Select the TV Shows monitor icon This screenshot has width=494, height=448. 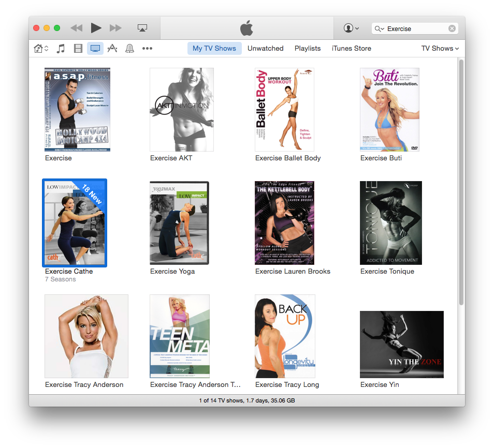95,49
